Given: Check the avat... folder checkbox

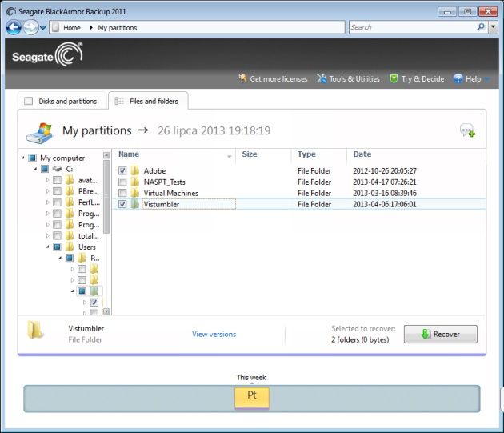Looking at the screenshot, I should point(58,180).
